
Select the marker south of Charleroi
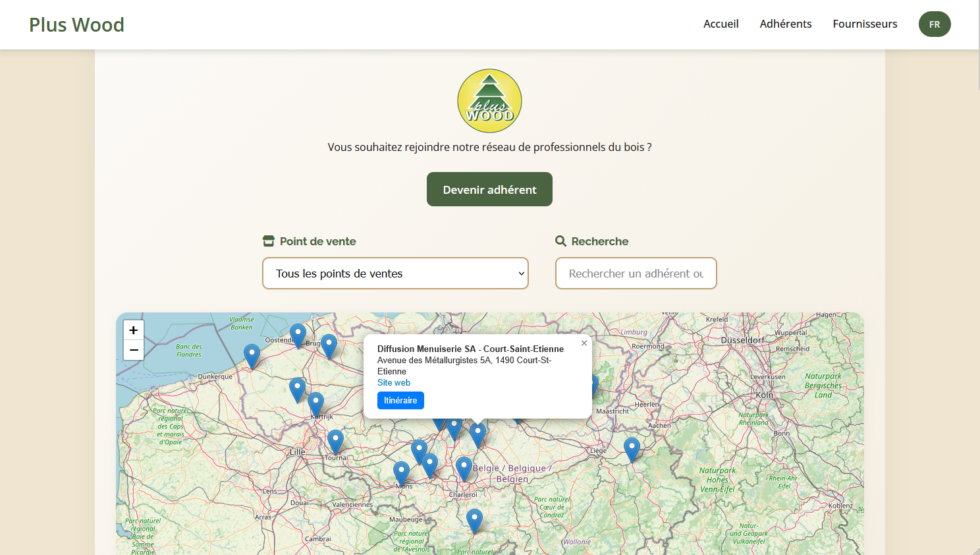(474, 519)
